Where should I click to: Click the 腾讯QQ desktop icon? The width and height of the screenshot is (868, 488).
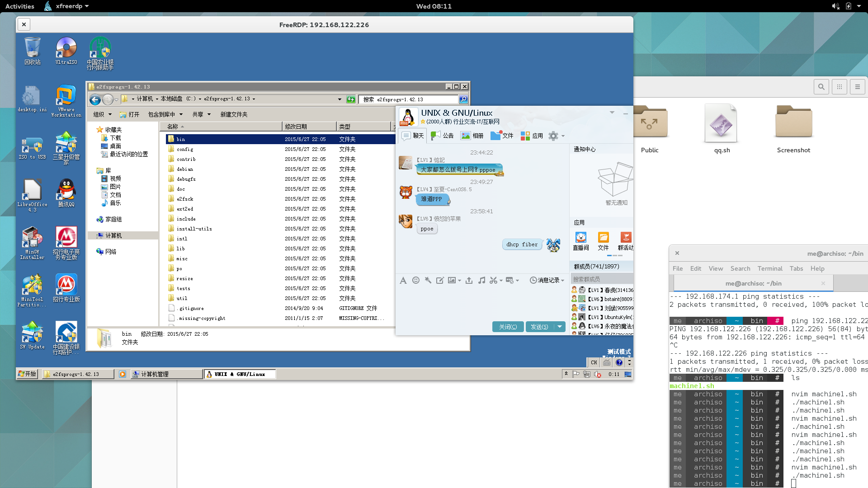coord(66,193)
